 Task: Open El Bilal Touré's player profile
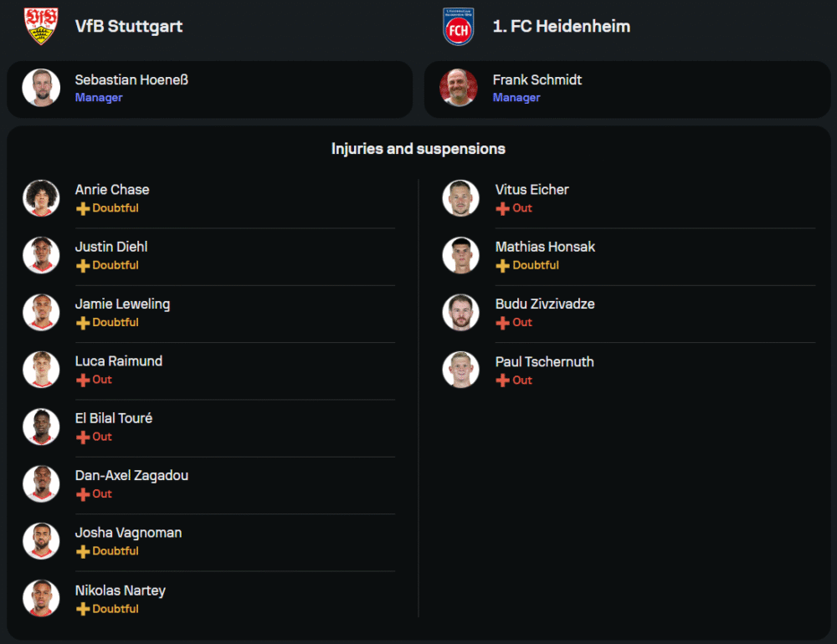click(x=114, y=418)
